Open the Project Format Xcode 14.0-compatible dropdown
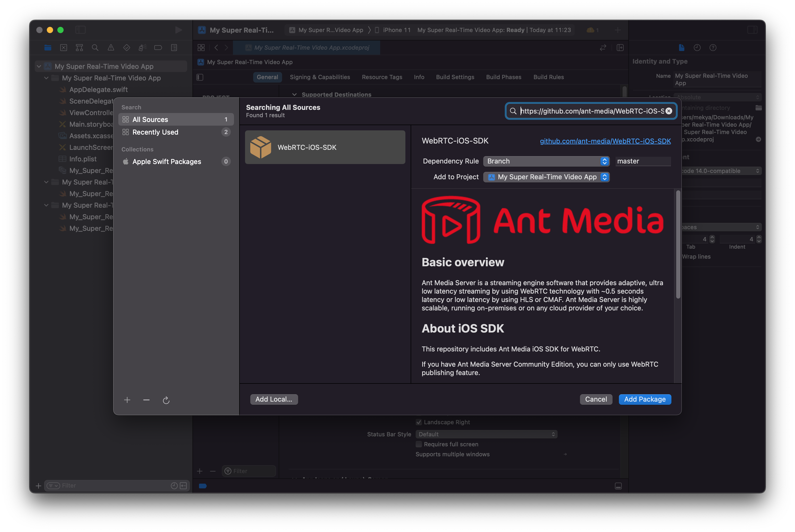The image size is (795, 532). (721, 171)
